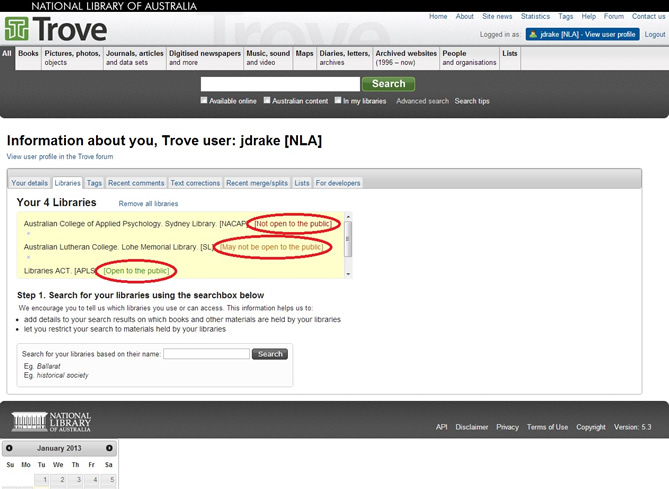Go to previous month in calendar
This screenshot has height=489, width=669.
10,448
